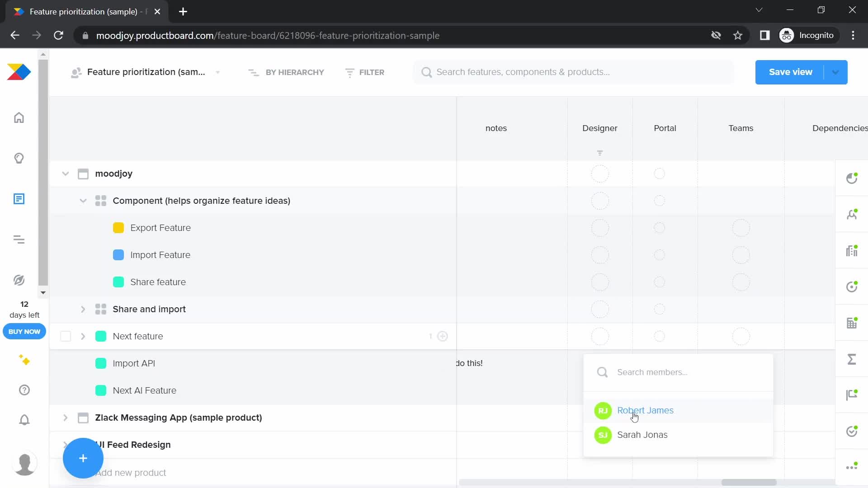868x488 pixels.
Task: Click the sparkle what's new icon
Action: [24, 360]
